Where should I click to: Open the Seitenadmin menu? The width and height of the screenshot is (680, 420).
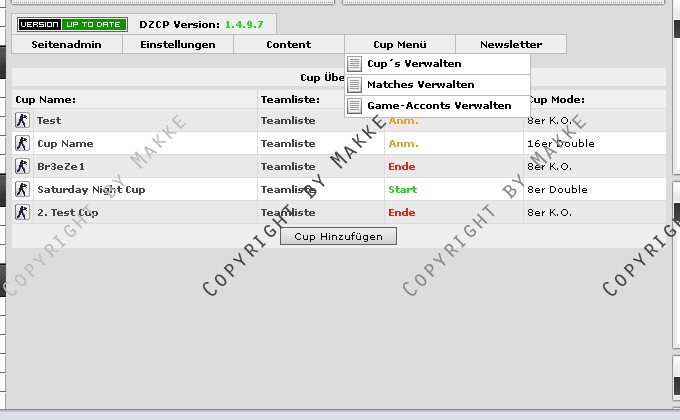coord(67,44)
